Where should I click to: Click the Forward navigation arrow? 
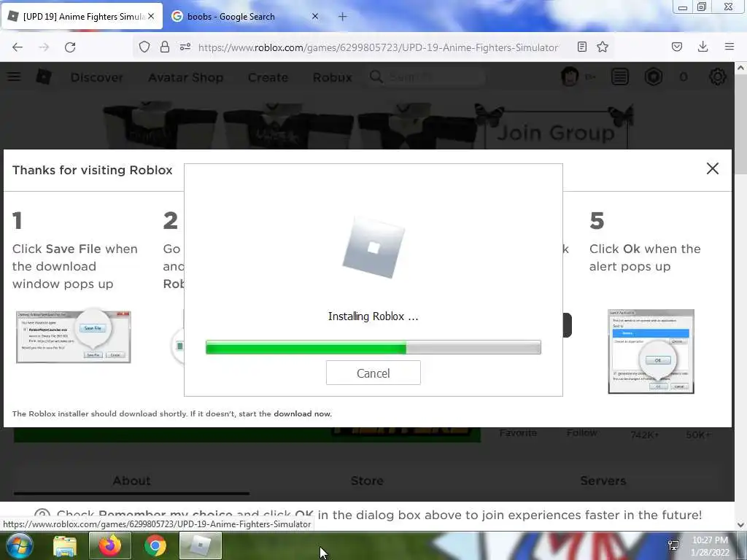coord(44,47)
